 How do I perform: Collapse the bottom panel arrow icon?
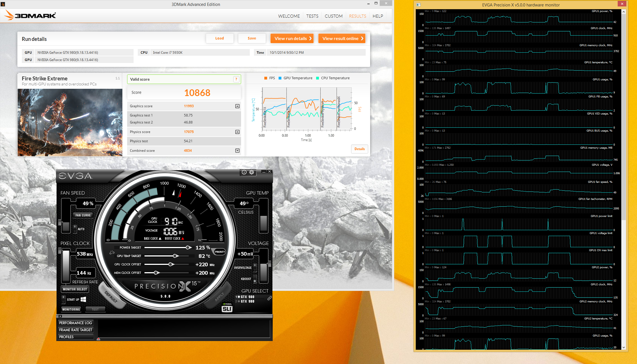[60, 316]
